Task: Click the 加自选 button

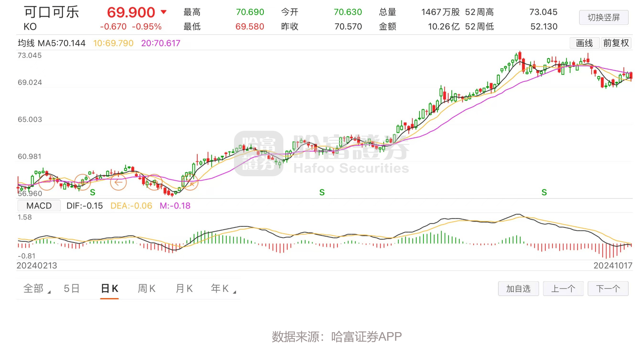Action: 518,289
